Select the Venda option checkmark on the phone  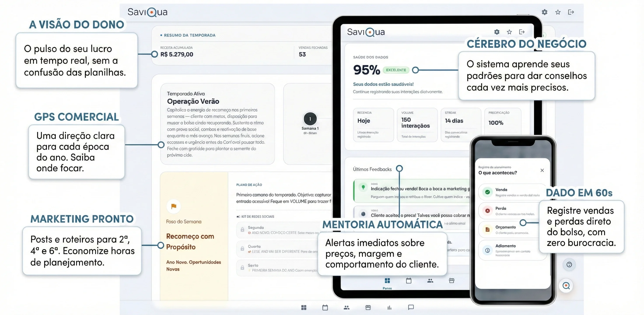point(487,192)
